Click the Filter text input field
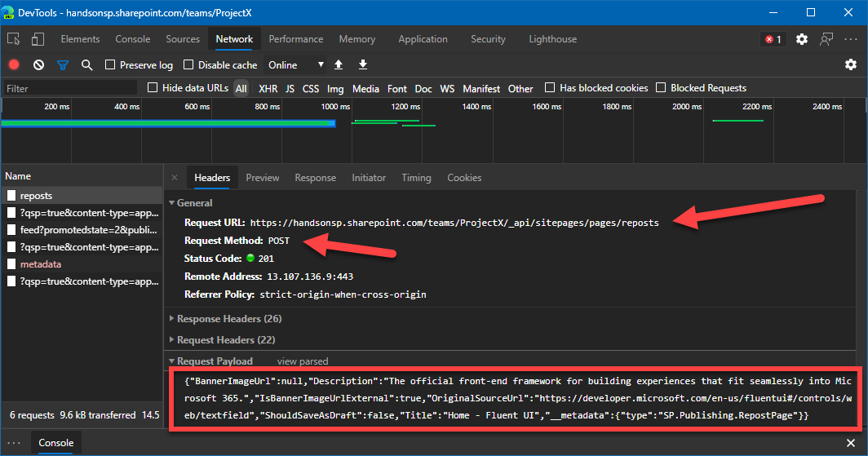Image resolution: width=868 pixels, height=456 pixels. [69, 89]
